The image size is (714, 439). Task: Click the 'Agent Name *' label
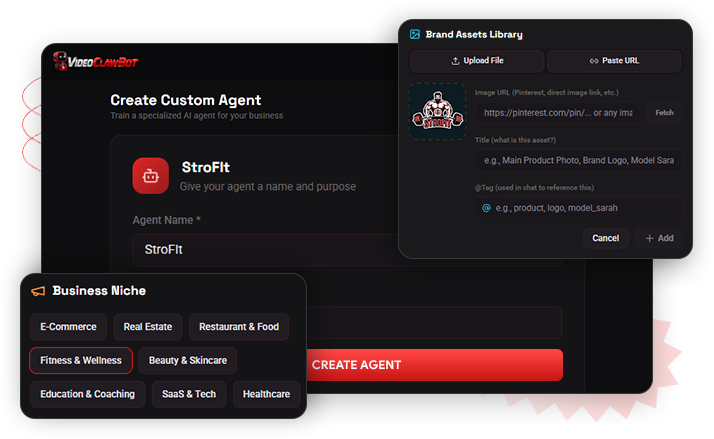click(x=167, y=220)
